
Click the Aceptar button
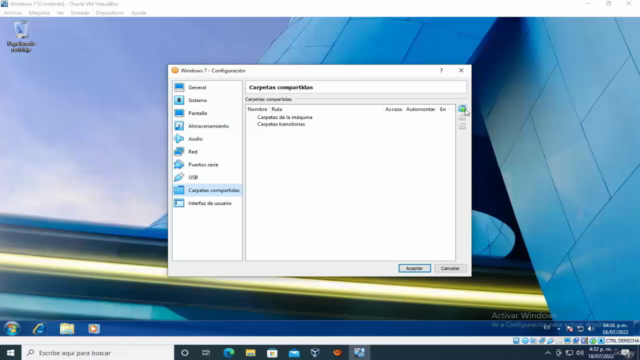point(414,268)
